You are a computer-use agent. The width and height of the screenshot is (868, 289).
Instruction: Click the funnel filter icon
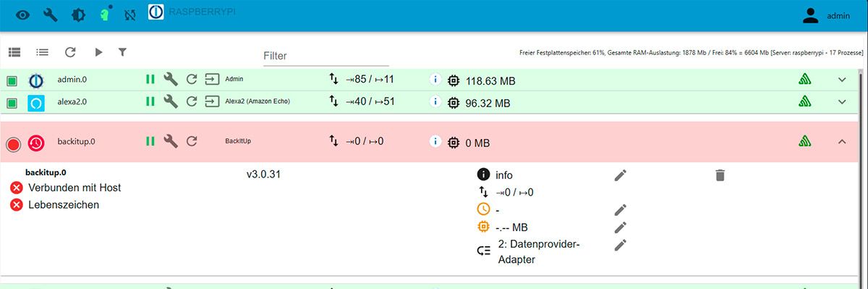pyautogui.click(x=122, y=52)
